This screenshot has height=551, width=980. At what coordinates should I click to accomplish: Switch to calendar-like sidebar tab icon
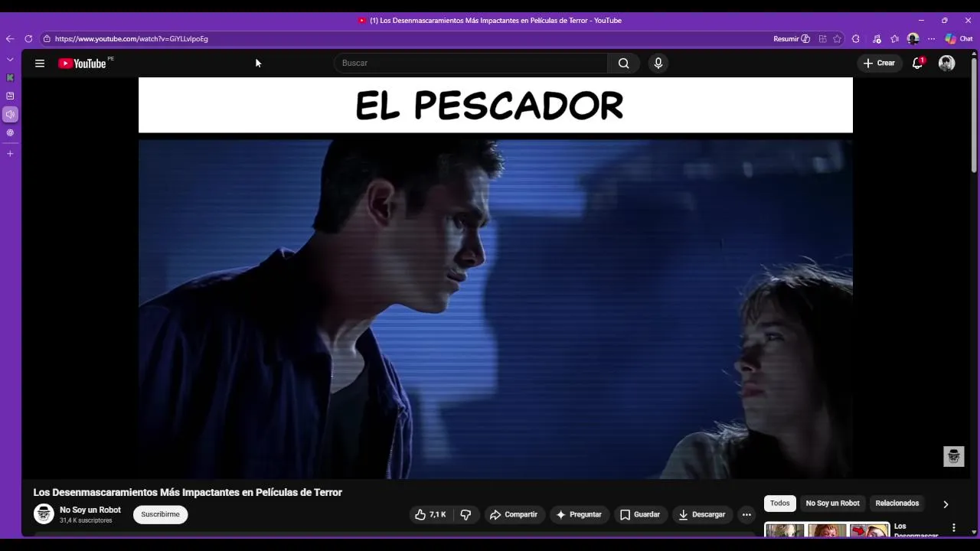(x=10, y=96)
